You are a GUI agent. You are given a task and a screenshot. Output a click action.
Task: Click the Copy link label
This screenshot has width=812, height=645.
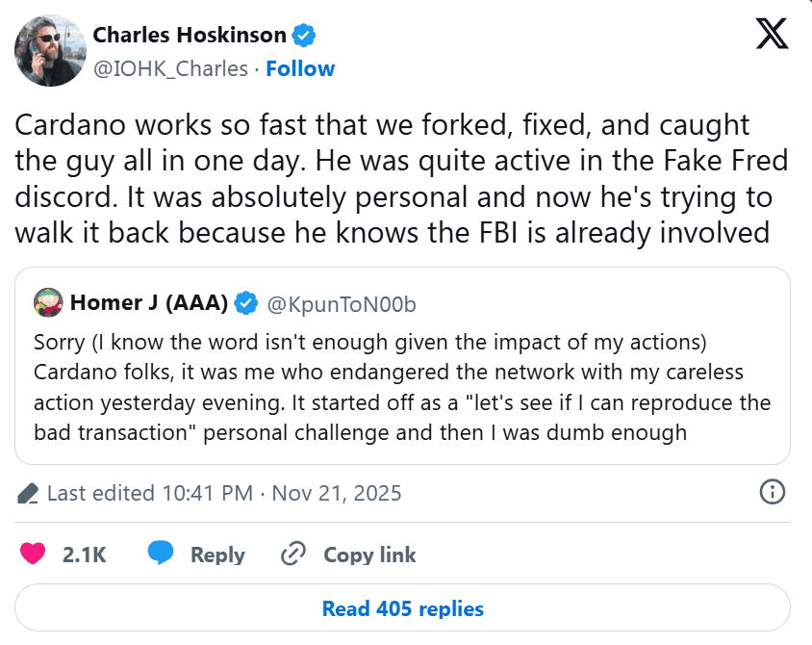369,555
